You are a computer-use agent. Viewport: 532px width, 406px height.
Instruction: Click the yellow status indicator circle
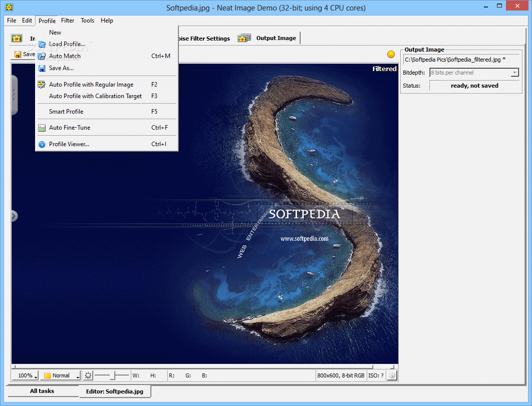click(391, 54)
